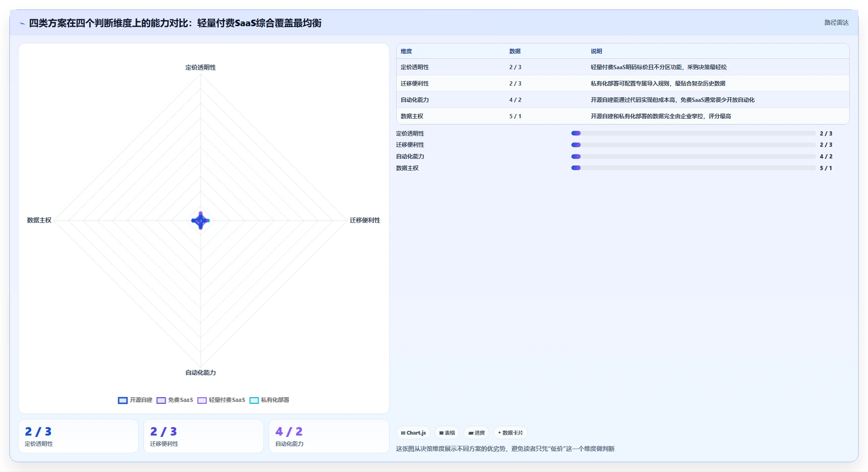The height and width of the screenshot is (472, 868).
Task: Click the 定价透明性 progress bar
Action: (x=693, y=133)
